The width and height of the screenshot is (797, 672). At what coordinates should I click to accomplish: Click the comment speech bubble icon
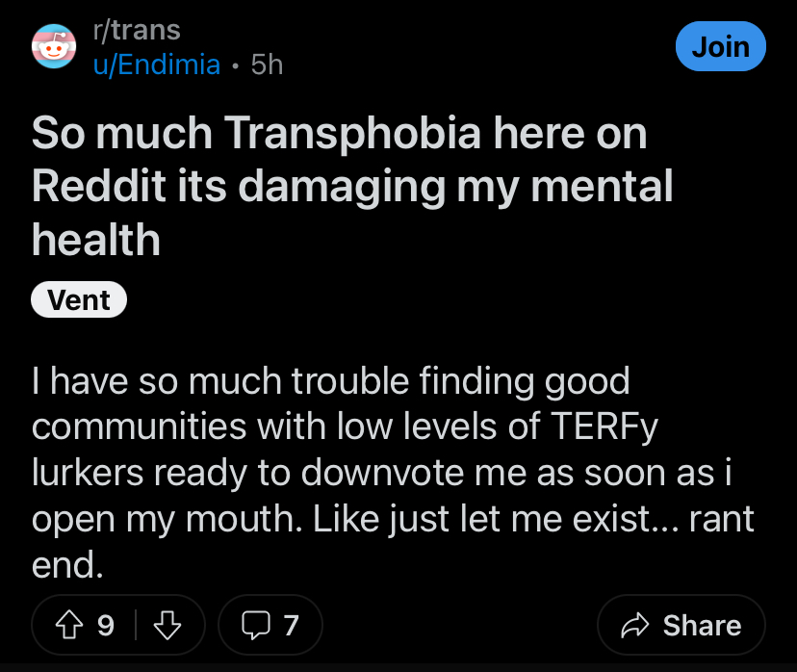(256, 625)
